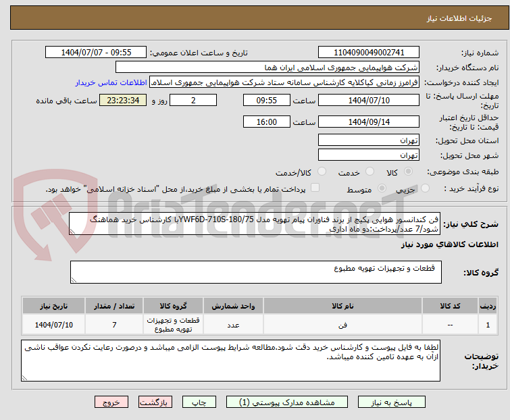Select the 'متوسط' purchase type radio
510x420 pixels.
[383, 189]
